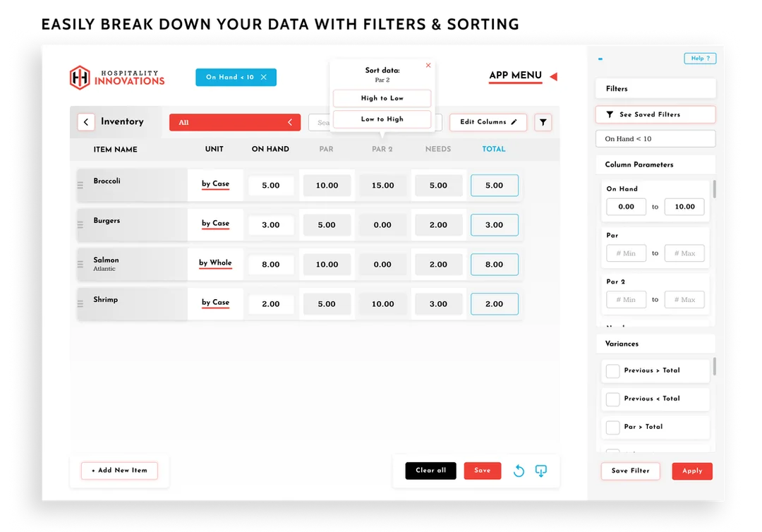Click the Hospitality Innovations logo
Viewport: 762px width, 532px height.
(117, 78)
